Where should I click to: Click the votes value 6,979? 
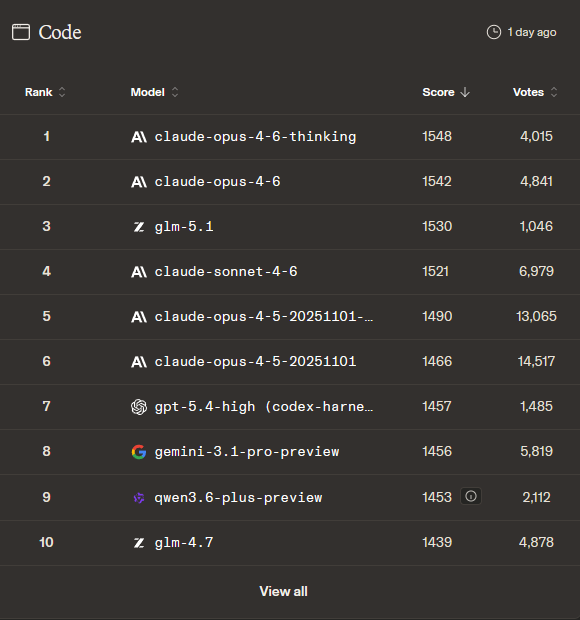[x=537, y=272]
